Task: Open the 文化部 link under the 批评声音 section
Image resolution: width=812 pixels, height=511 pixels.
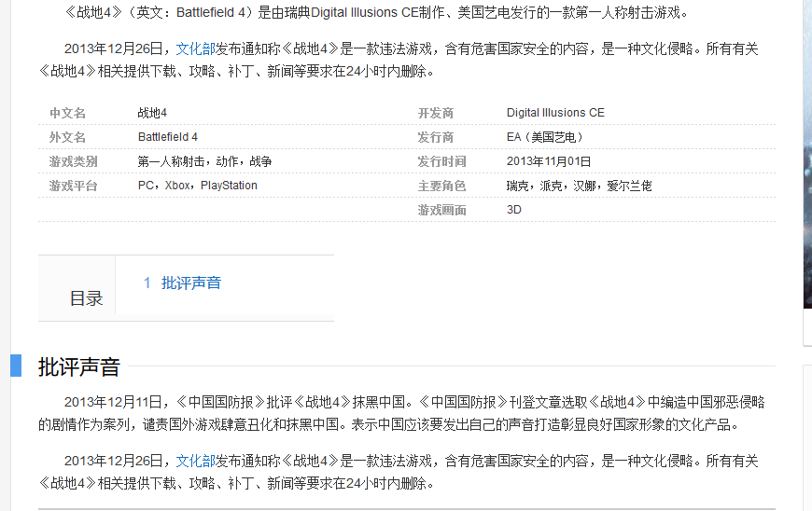Action: click(195, 461)
